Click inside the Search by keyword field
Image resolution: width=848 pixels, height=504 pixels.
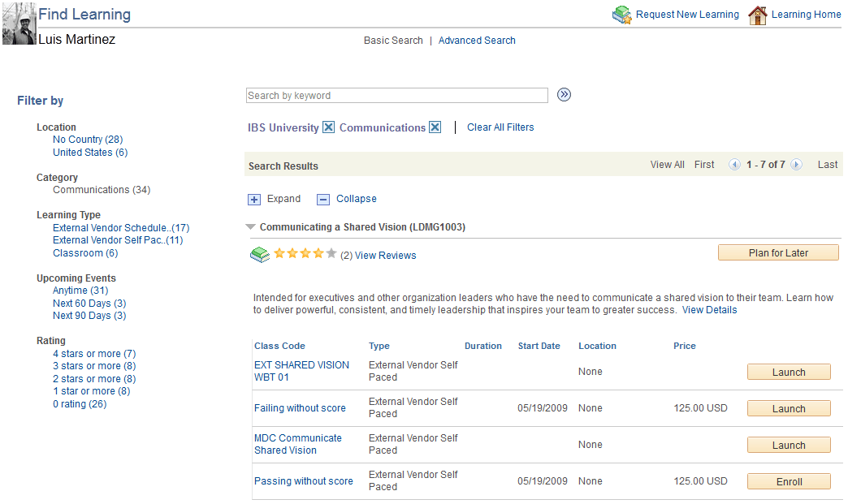[396, 95]
